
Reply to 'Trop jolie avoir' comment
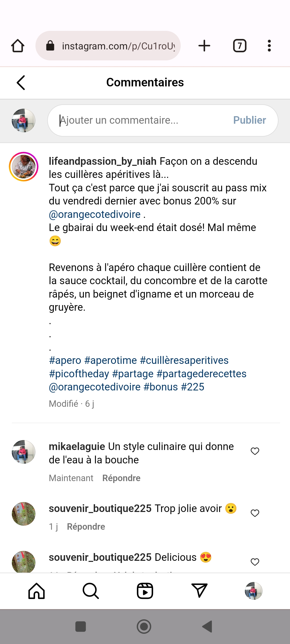(86, 527)
